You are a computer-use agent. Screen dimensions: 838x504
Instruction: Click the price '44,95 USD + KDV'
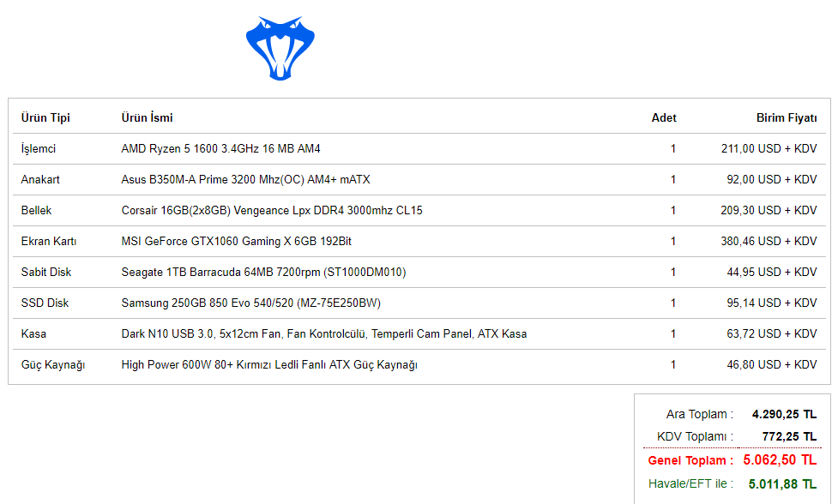772,273
